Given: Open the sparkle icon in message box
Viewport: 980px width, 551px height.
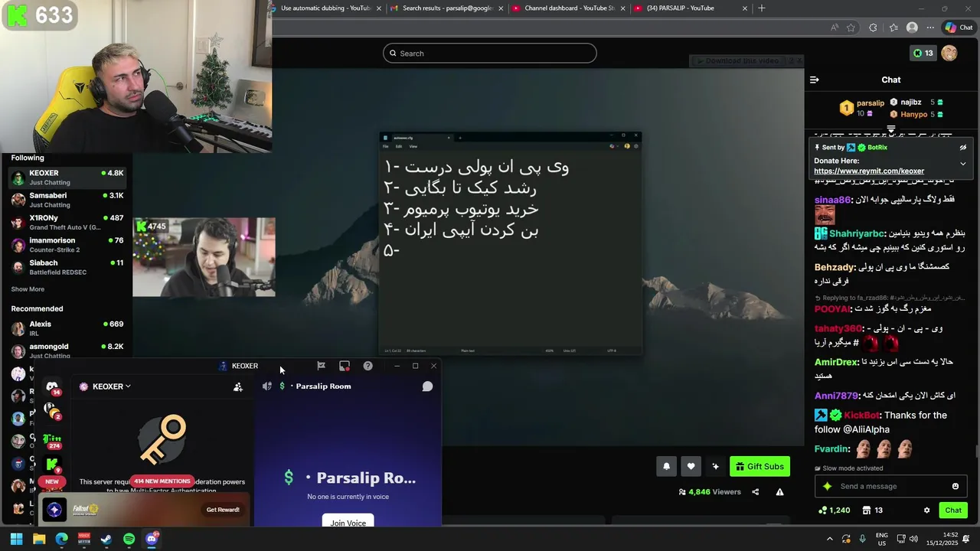Looking at the screenshot, I should 827,486.
